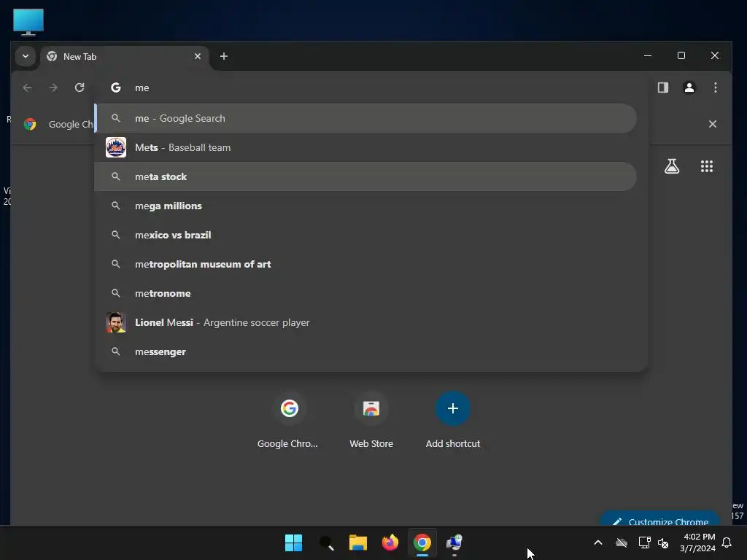Select the 'messenger' suggestion
The width and height of the screenshot is (747, 560).
pyautogui.click(x=365, y=351)
